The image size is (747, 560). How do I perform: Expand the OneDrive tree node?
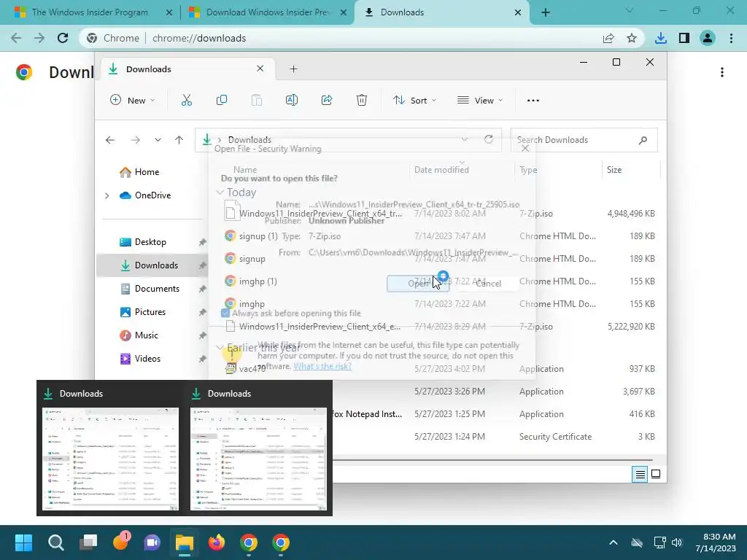point(107,195)
